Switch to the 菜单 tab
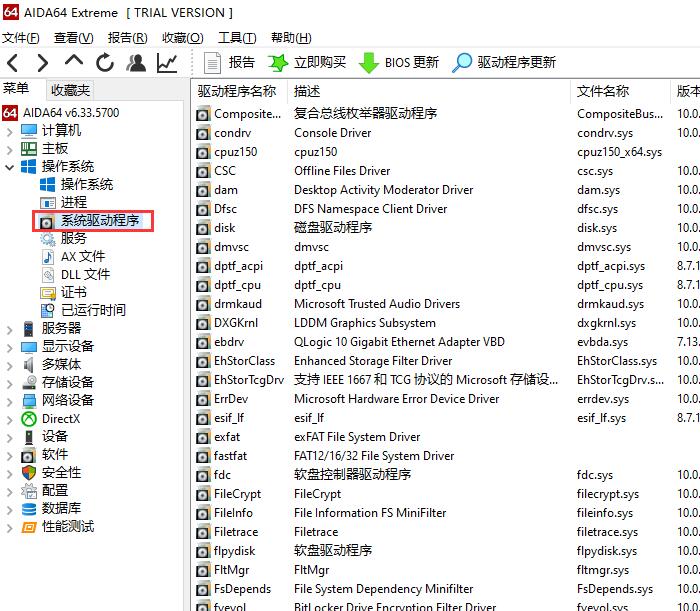The image size is (700, 611). (x=16, y=88)
